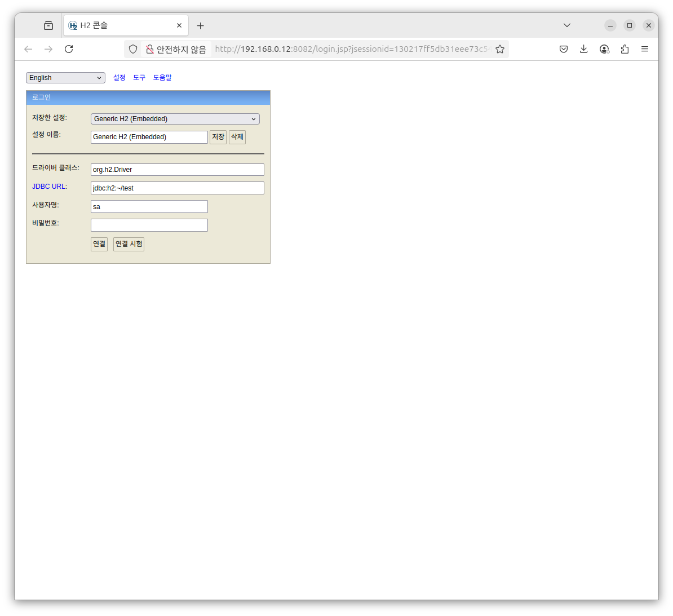673x616 pixels.
Task: Open the 설정 link
Action: [x=119, y=78]
